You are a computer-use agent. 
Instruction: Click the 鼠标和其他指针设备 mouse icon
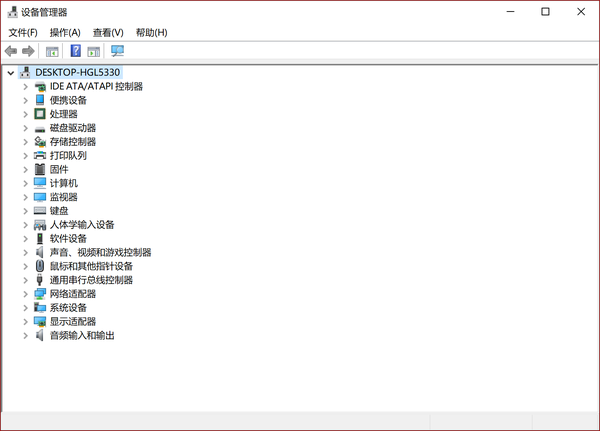pyautogui.click(x=40, y=266)
